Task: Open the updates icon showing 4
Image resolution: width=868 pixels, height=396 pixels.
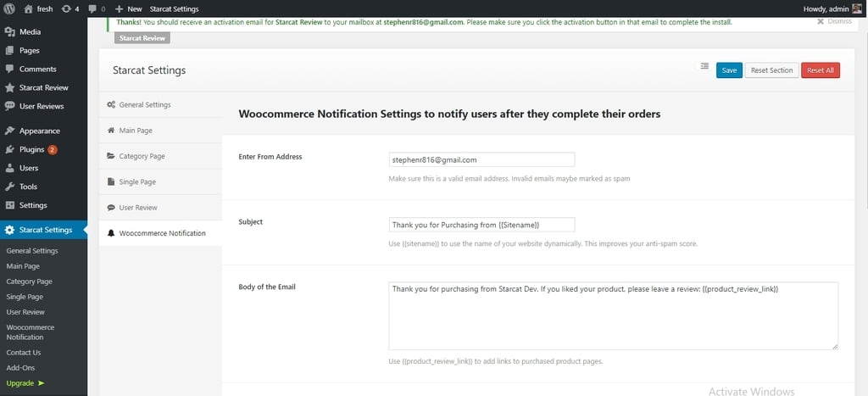Action: [70, 8]
